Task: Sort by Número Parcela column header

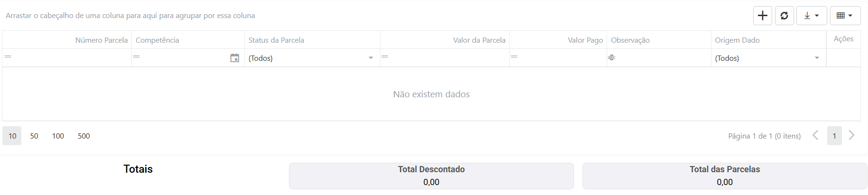Action: point(101,40)
